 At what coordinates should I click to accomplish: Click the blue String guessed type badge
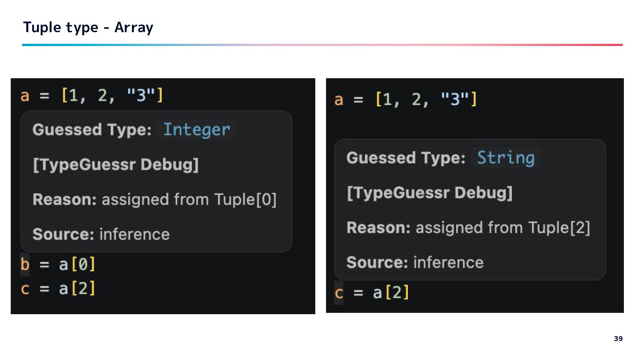505,158
